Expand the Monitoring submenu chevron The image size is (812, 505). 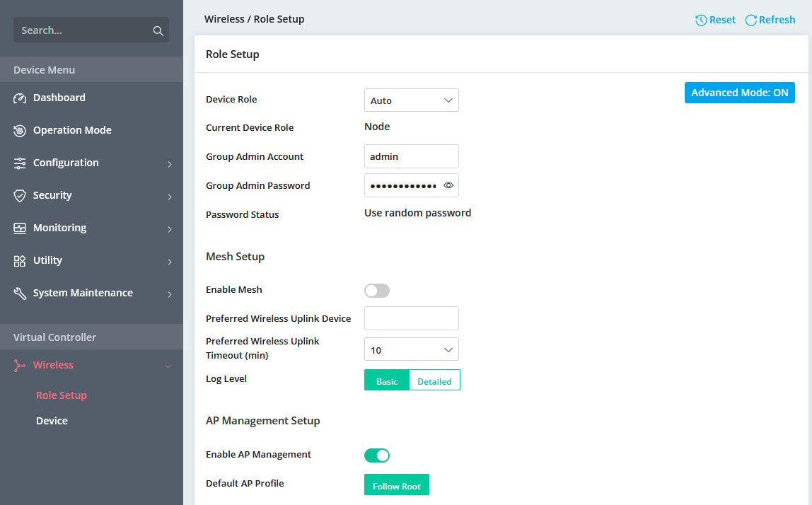pos(169,229)
